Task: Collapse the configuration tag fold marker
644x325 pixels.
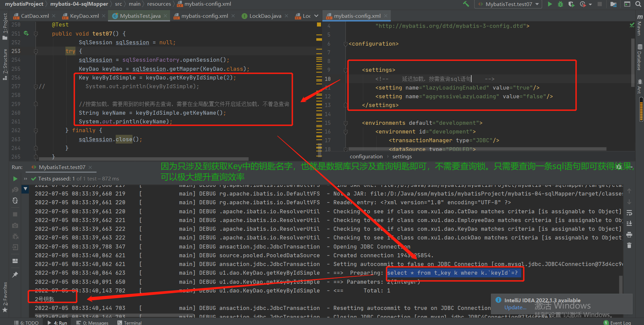Action: pos(345,44)
